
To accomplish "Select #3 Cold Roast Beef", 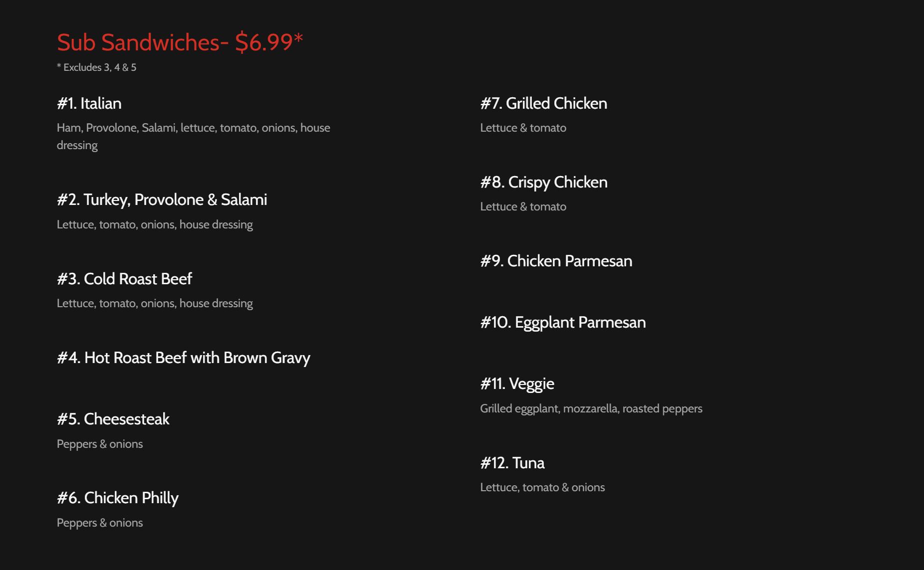I will pyautogui.click(x=124, y=279).
